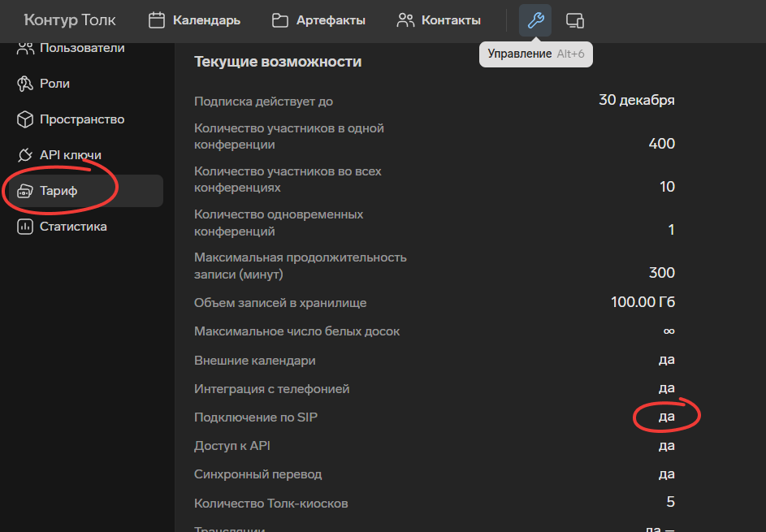This screenshot has height=532, width=766.
Task: Click the Количество Толк-киосков label
Action: [x=270, y=504]
